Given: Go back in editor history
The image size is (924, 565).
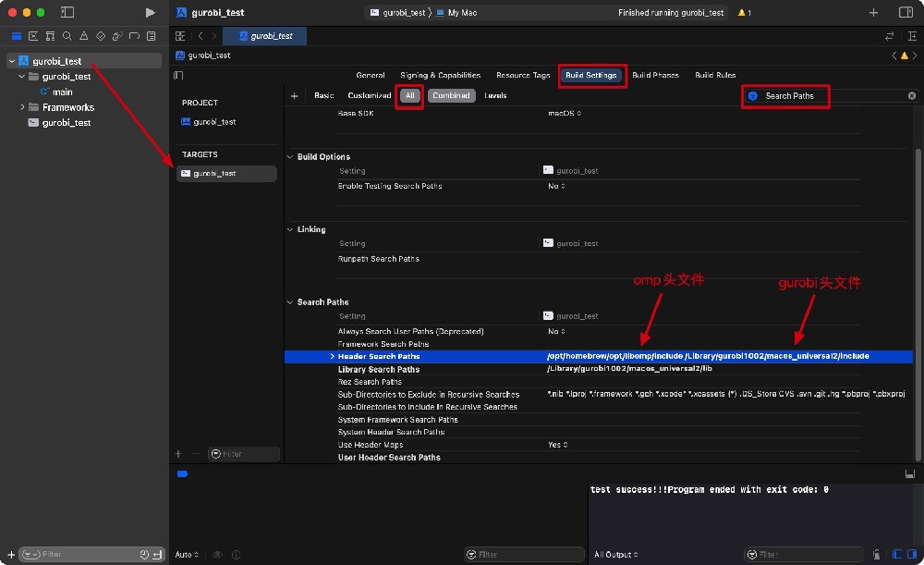Looking at the screenshot, I should click(x=201, y=36).
